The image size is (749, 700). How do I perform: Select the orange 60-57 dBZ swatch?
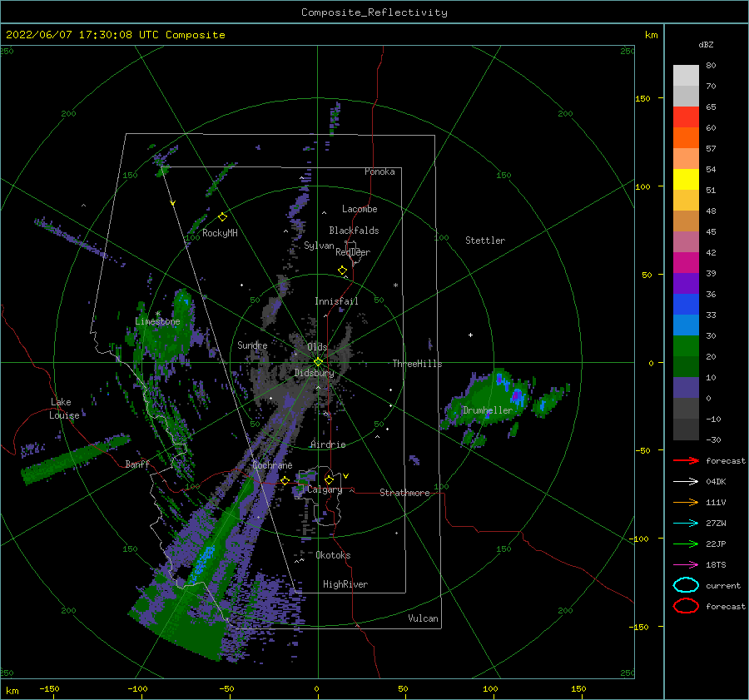[x=686, y=137]
